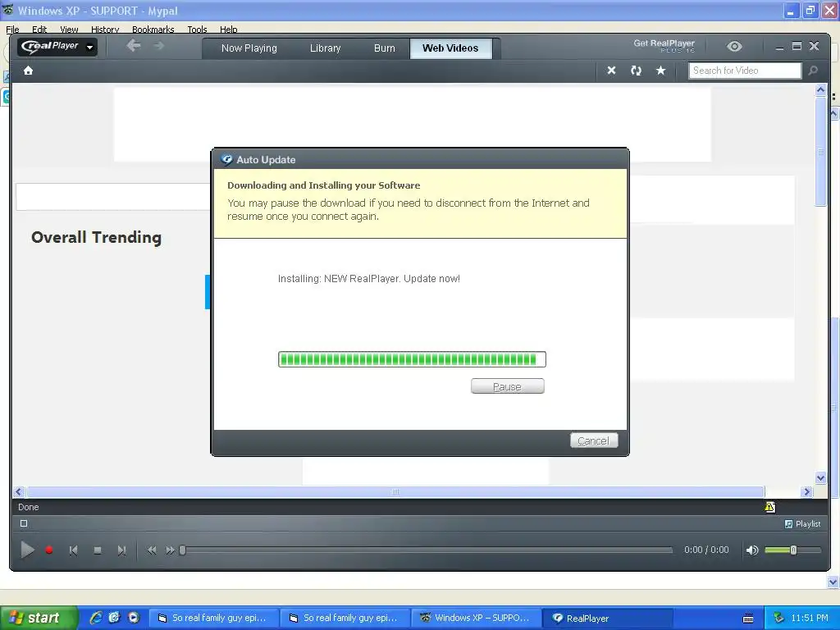
Task: Toggle the eye icon in RealPlayer header
Action: [734, 47]
